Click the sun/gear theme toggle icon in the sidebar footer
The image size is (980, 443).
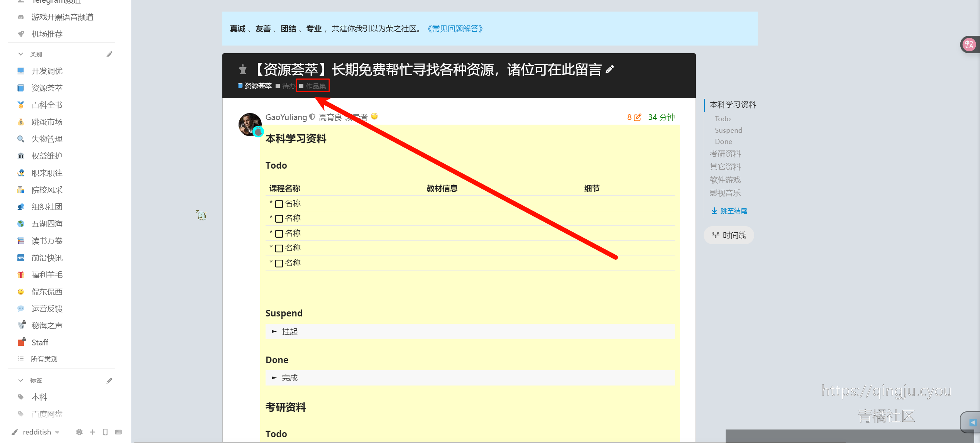click(79, 432)
